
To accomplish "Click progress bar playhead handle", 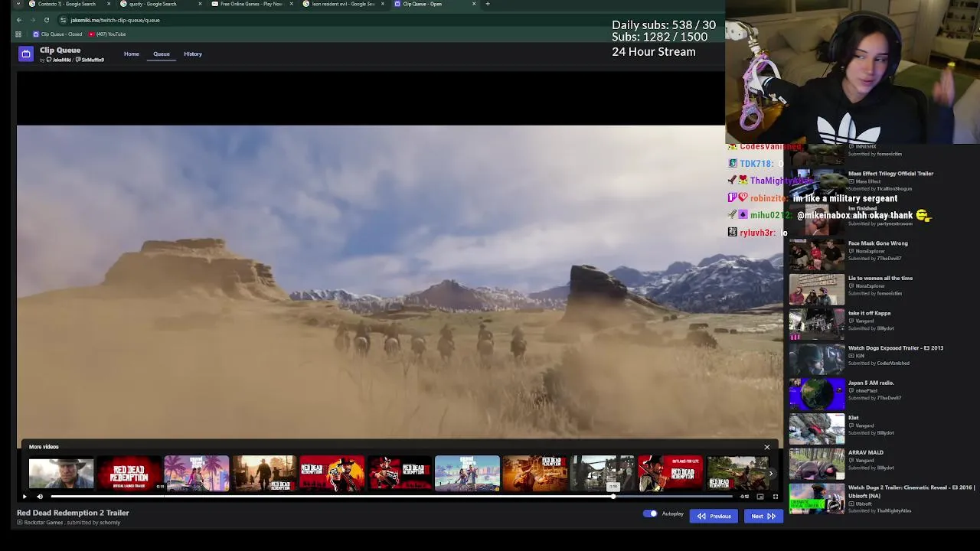I will click(x=613, y=497).
